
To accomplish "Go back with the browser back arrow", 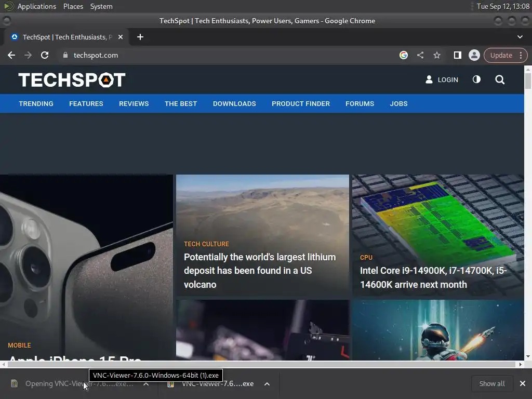I will pyautogui.click(x=11, y=55).
